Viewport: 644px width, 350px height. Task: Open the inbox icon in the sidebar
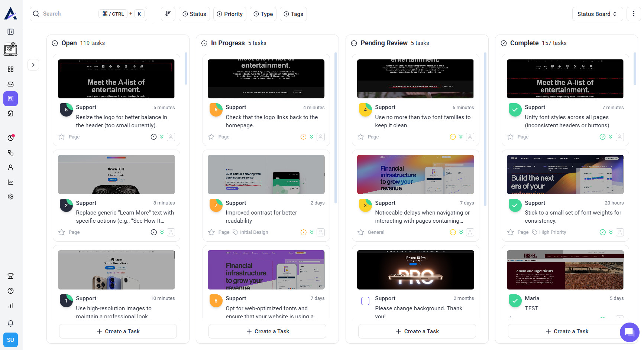(11, 84)
